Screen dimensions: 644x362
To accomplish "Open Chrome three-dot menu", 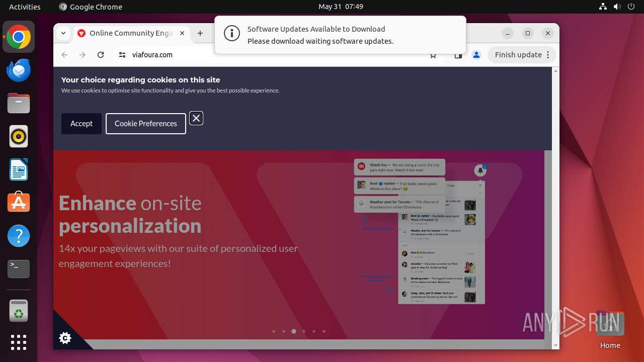I will pyautogui.click(x=548, y=55).
